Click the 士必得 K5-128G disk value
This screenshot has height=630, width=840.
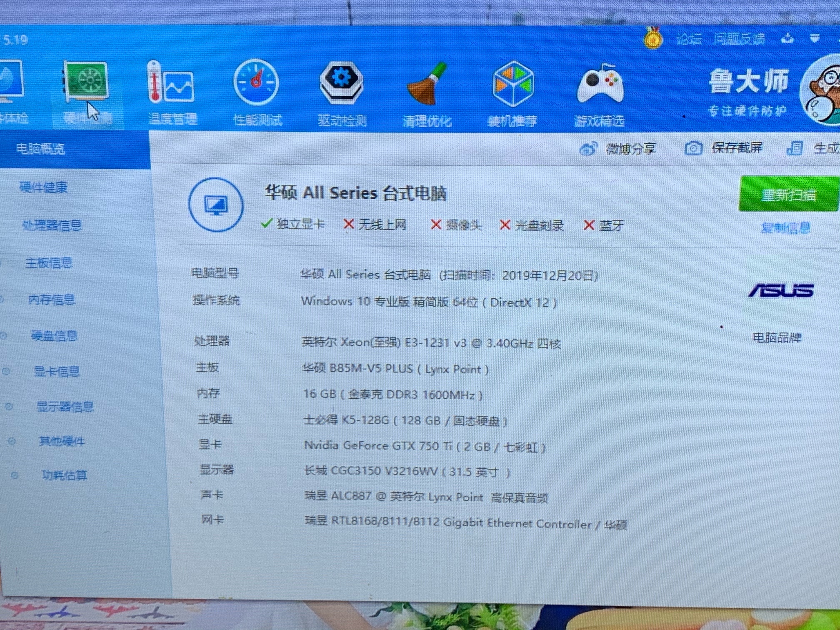click(405, 420)
